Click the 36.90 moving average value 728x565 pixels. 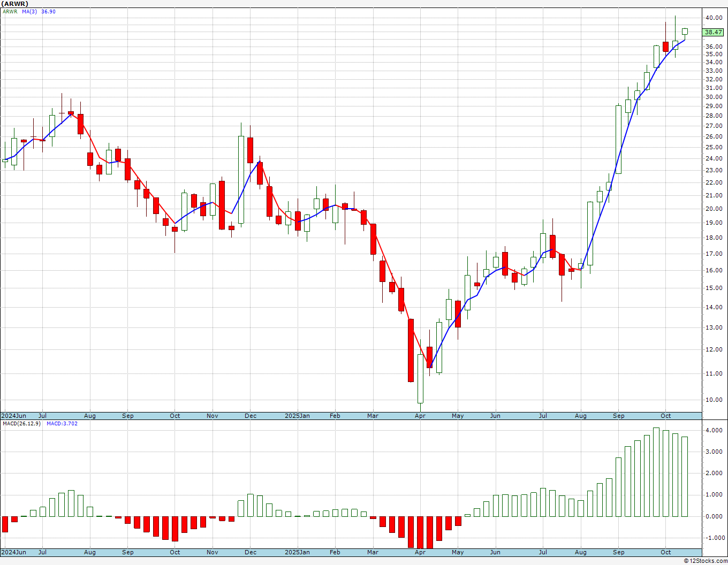tap(49, 11)
